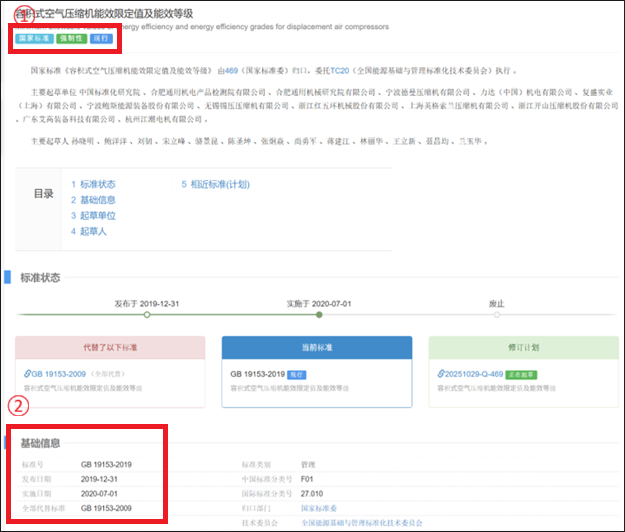The width and height of the screenshot is (625, 532).
Task: Click the link icon beside 20251029-Q-469
Action: click(x=441, y=373)
